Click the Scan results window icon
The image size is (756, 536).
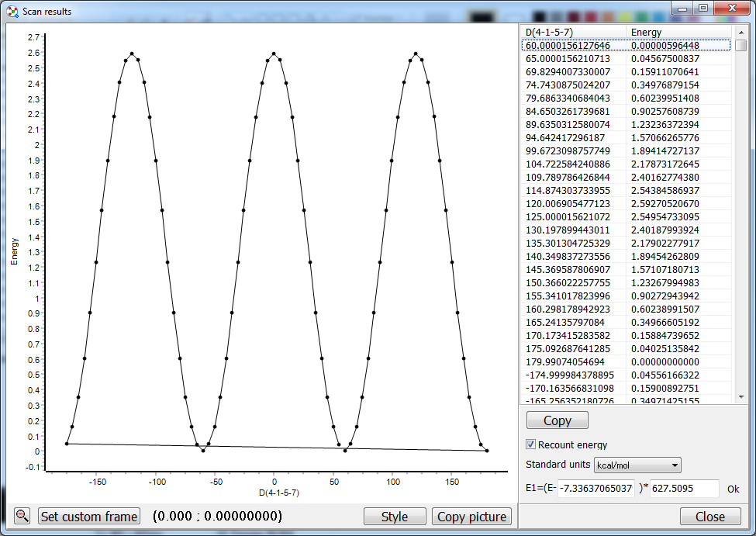tap(12, 12)
